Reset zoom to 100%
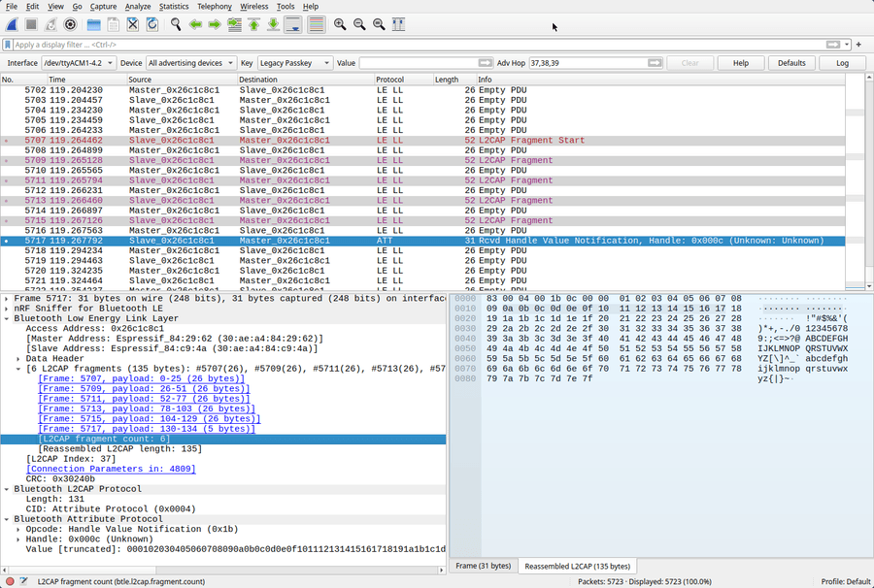Viewport: 874px width, 588px height. (x=381, y=24)
